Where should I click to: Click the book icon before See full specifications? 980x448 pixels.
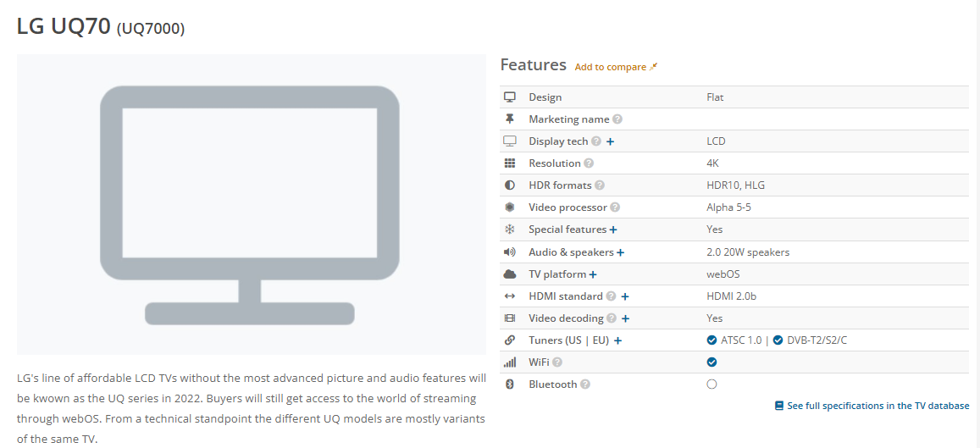(x=778, y=406)
